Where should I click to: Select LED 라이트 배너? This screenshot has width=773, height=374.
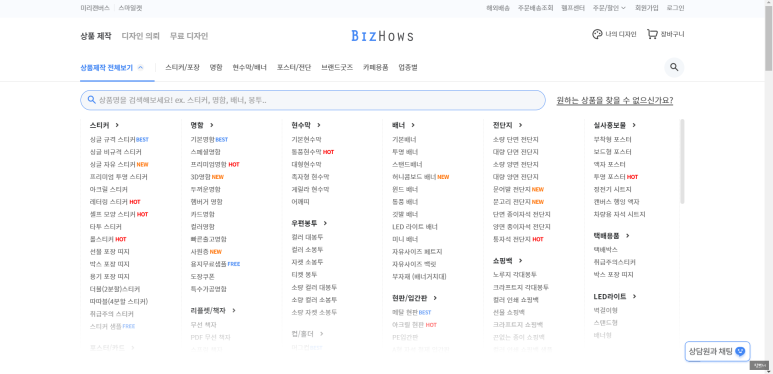point(415,227)
